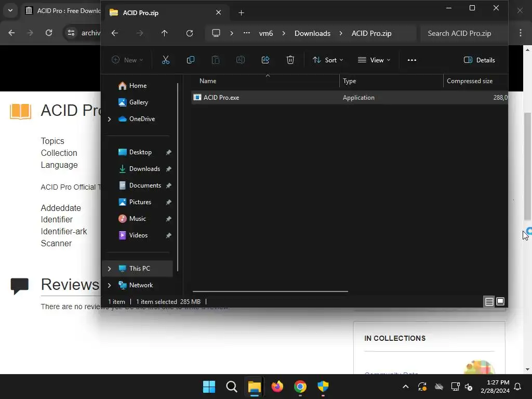The width and height of the screenshot is (532, 399).
Task: Open pinned Downloads folder
Action: [144, 169]
